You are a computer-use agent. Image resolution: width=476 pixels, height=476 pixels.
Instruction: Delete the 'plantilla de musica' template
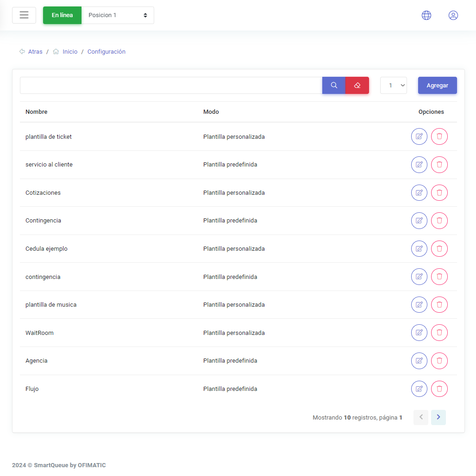pyautogui.click(x=439, y=305)
